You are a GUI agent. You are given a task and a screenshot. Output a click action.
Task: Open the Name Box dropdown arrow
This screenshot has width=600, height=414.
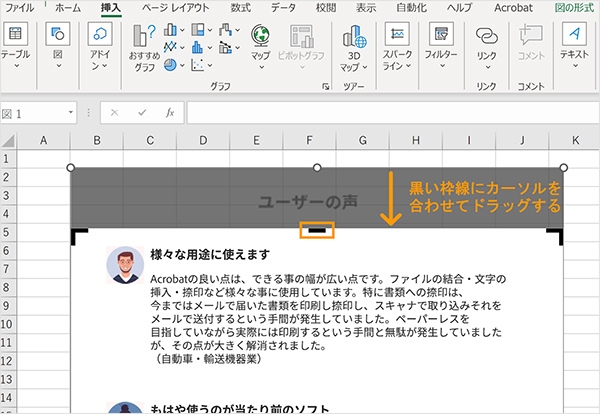click(x=71, y=112)
